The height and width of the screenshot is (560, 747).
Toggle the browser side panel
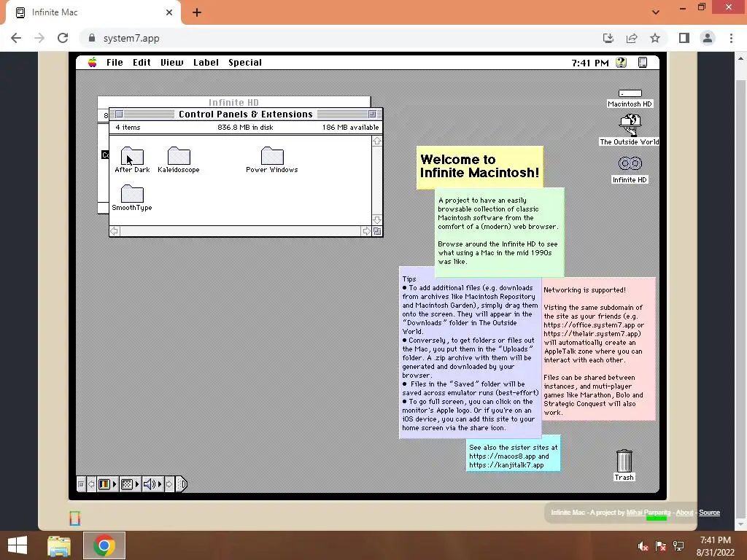(x=684, y=38)
